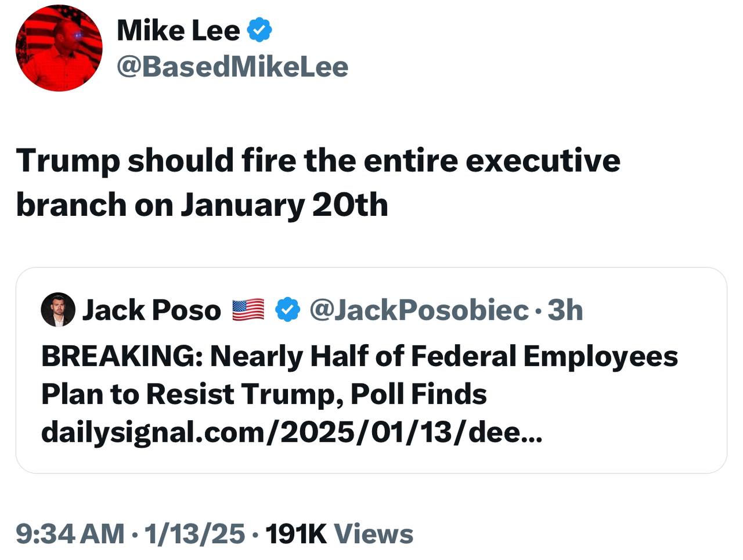The height and width of the screenshot is (560, 743).
Task: Click the 3h timestamp on the quoted tweet
Action: (x=565, y=310)
